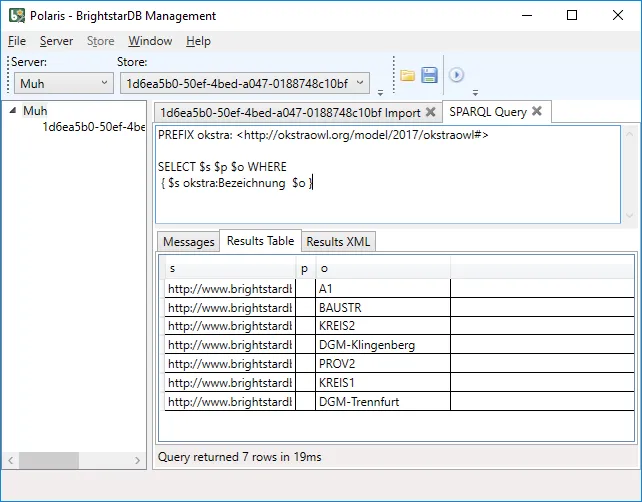The image size is (642, 502).
Task: Open the Store dropdown list
Action: coord(245,84)
